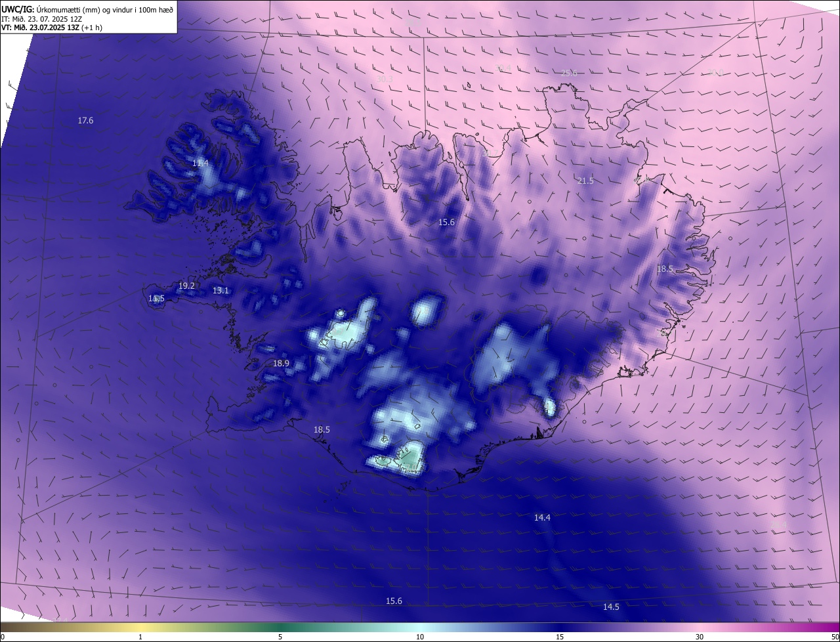The width and height of the screenshot is (840, 642).
Task: Click legend tick label 10
Action: point(420,637)
